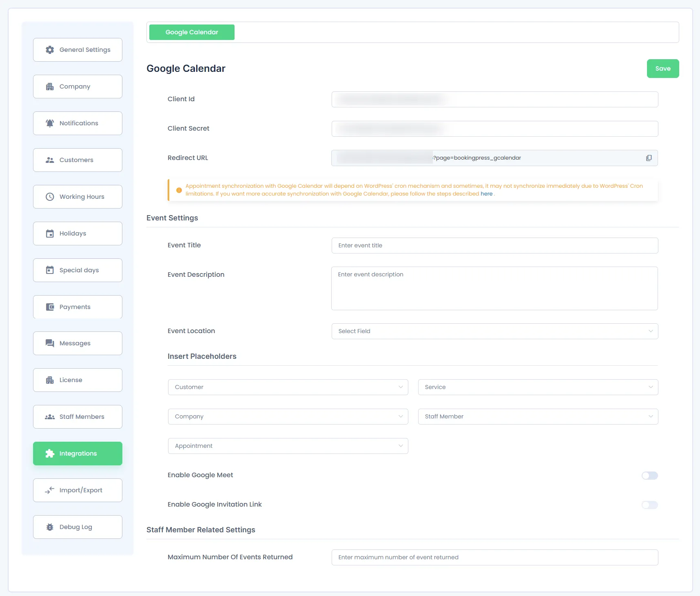This screenshot has height=596, width=700.
Task: Open the Import/Export label in sidebar
Action: 81,490
